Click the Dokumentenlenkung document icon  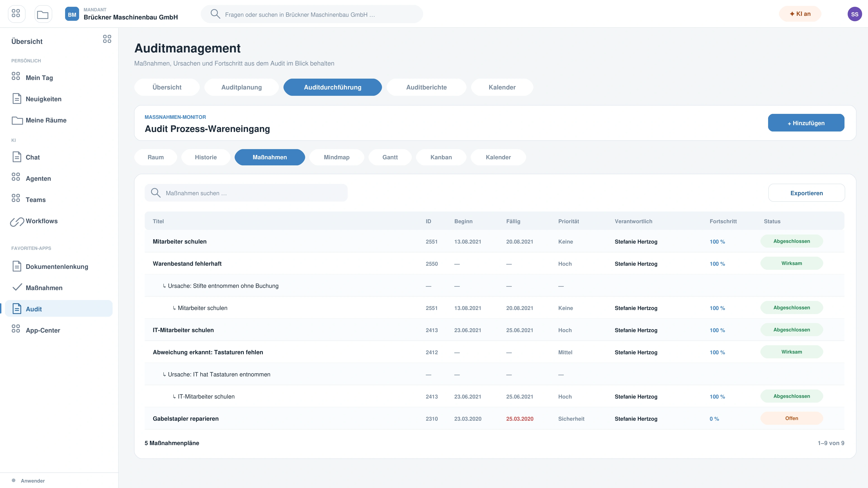click(17, 266)
